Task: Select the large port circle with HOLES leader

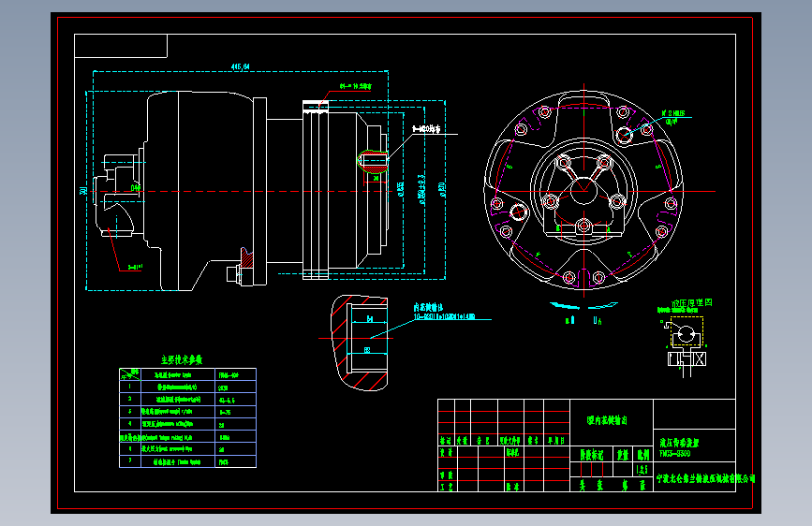Action: click(624, 135)
